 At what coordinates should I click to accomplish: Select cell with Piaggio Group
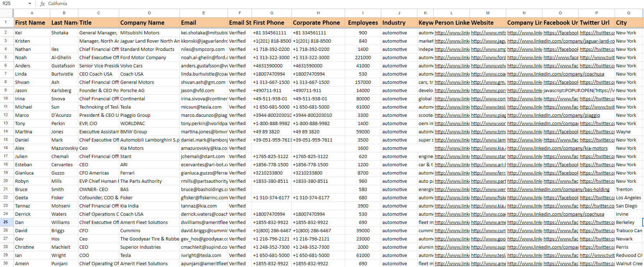(x=149, y=115)
